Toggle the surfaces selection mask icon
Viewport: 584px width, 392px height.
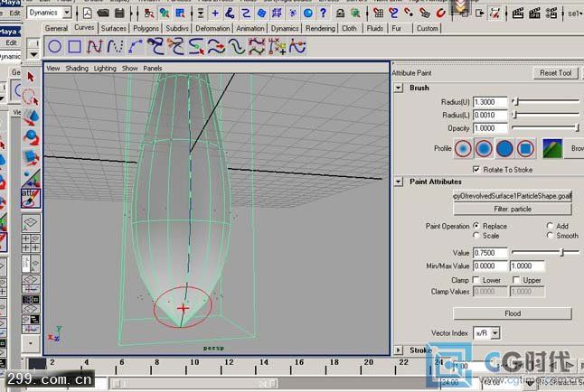tap(261, 14)
